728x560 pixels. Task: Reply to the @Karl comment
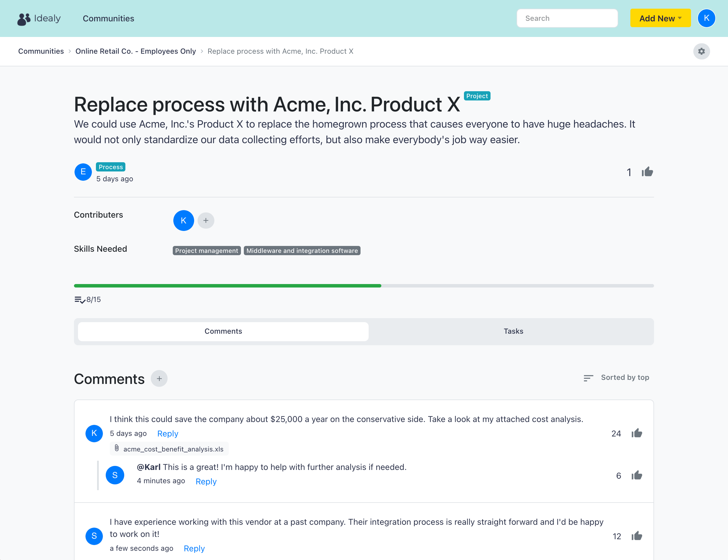click(206, 481)
